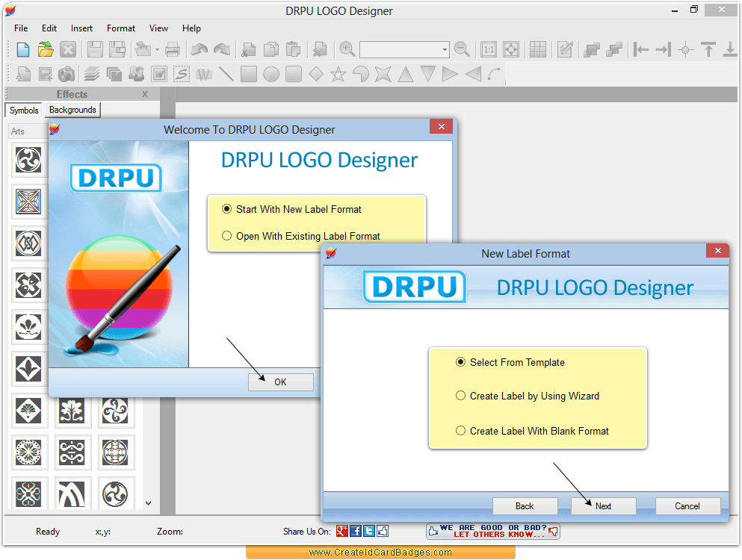Select the arc drawing tool

[x=494, y=74]
